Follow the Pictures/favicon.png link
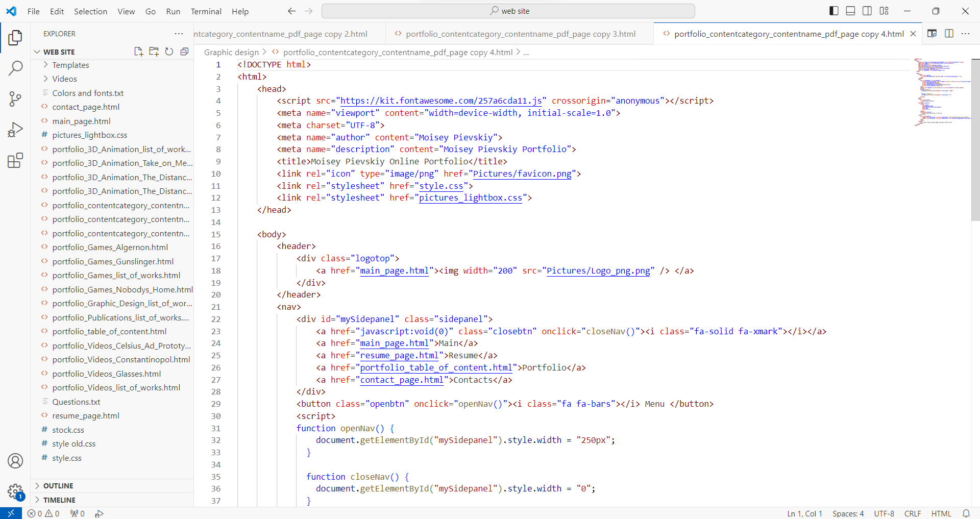 522,174
